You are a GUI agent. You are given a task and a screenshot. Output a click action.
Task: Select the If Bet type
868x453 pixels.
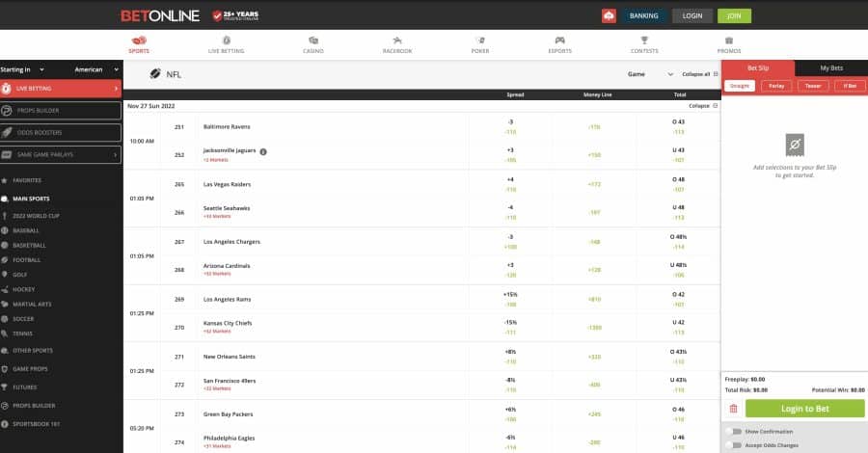pyautogui.click(x=850, y=86)
